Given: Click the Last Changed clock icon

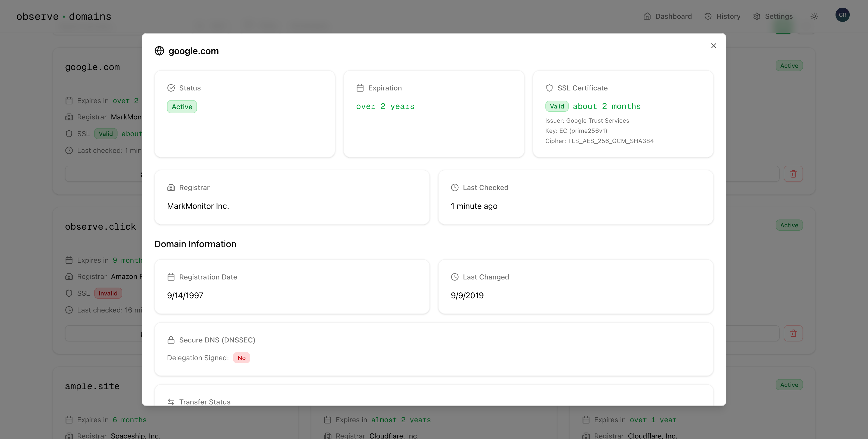Looking at the screenshot, I should pyautogui.click(x=455, y=277).
